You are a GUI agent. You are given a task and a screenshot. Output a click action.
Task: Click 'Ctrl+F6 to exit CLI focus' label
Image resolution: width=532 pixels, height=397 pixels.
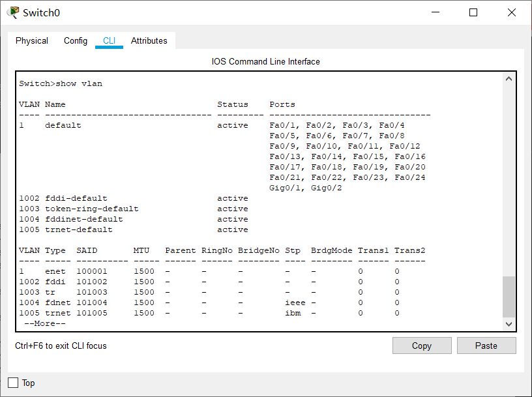pos(61,346)
